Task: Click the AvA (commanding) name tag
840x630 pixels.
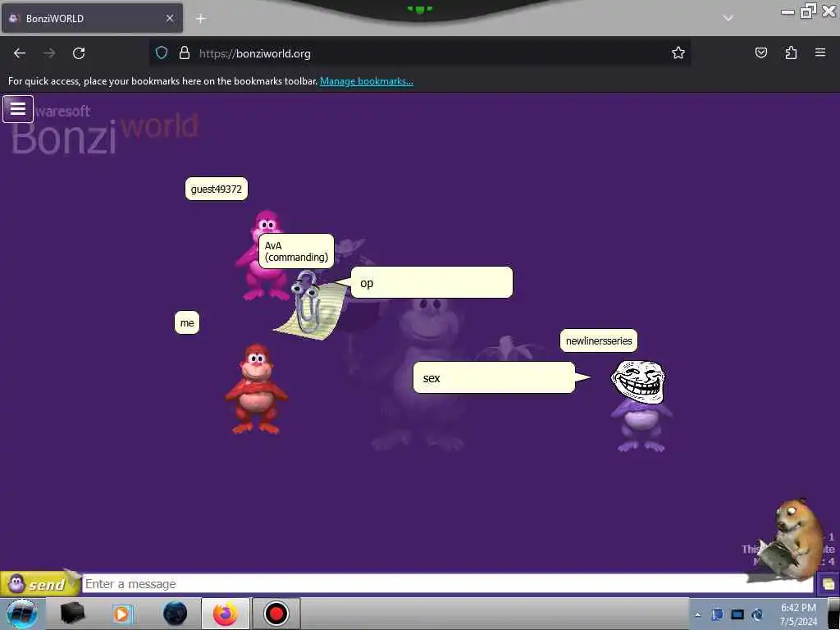Action: (x=296, y=251)
